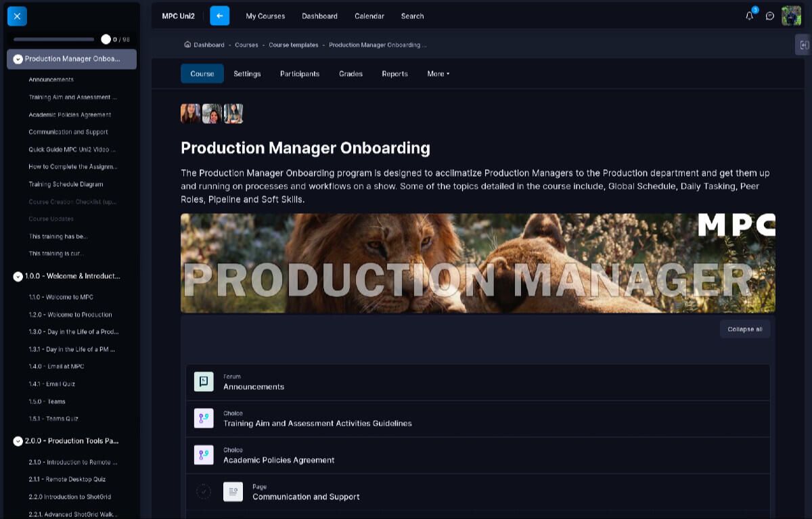812x519 pixels.
Task: Open the Communication and Support page link in the course content
Action: (306, 497)
